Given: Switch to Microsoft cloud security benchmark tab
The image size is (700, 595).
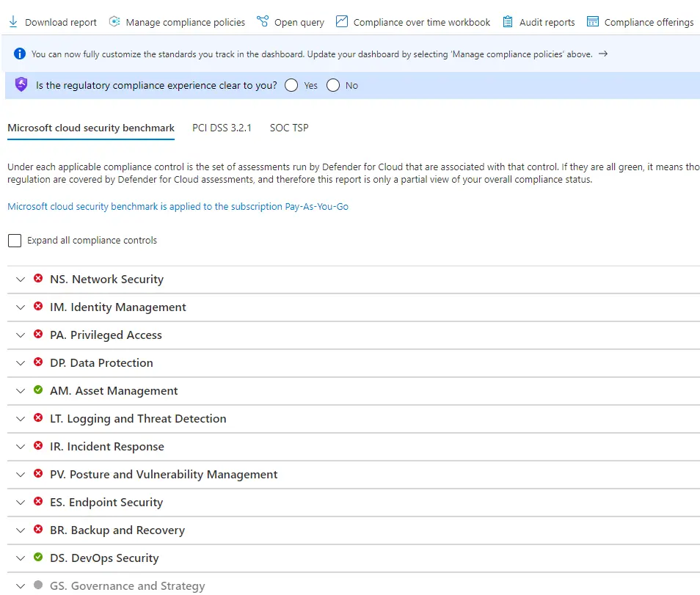Looking at the screenshot, I should coord(91,128).
